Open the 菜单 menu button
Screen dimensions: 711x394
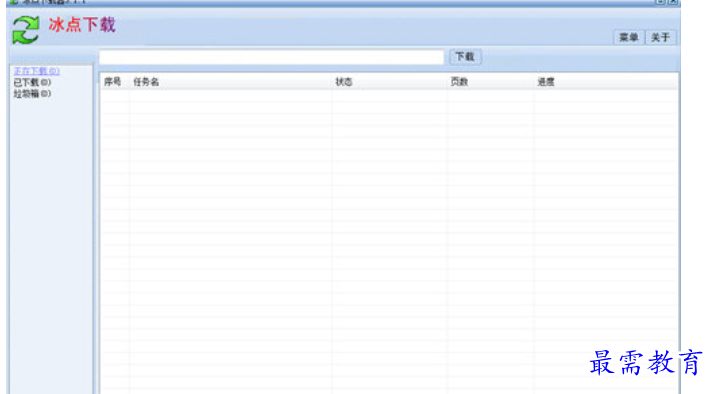click(629, 37)
